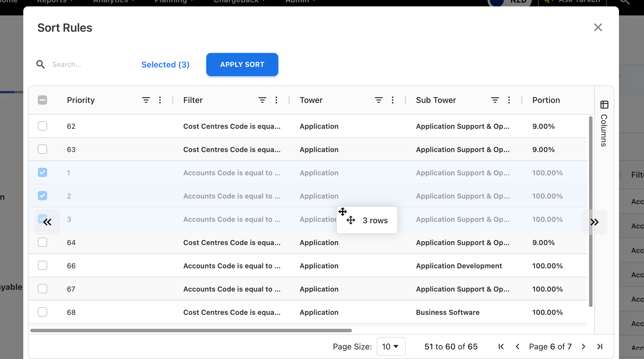
Task: Open the Sub Tower column three-dot menu
Action: coord(509,100)
